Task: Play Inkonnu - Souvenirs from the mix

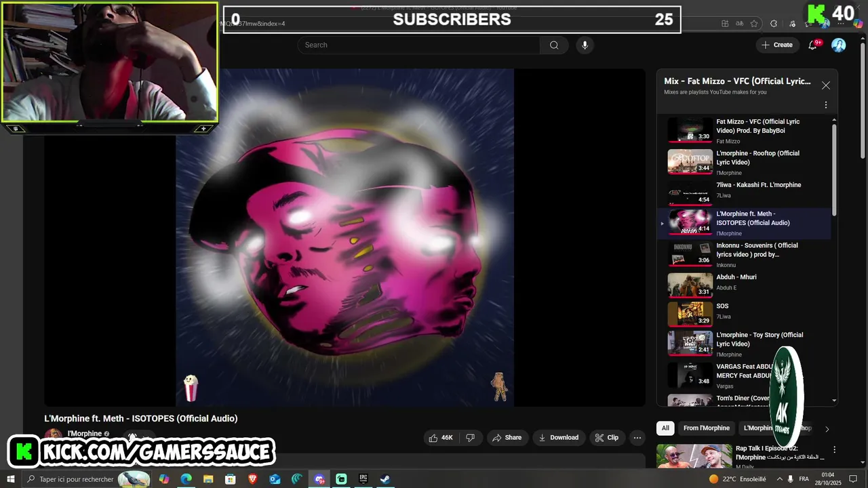Action: click(x=743, y=254)
